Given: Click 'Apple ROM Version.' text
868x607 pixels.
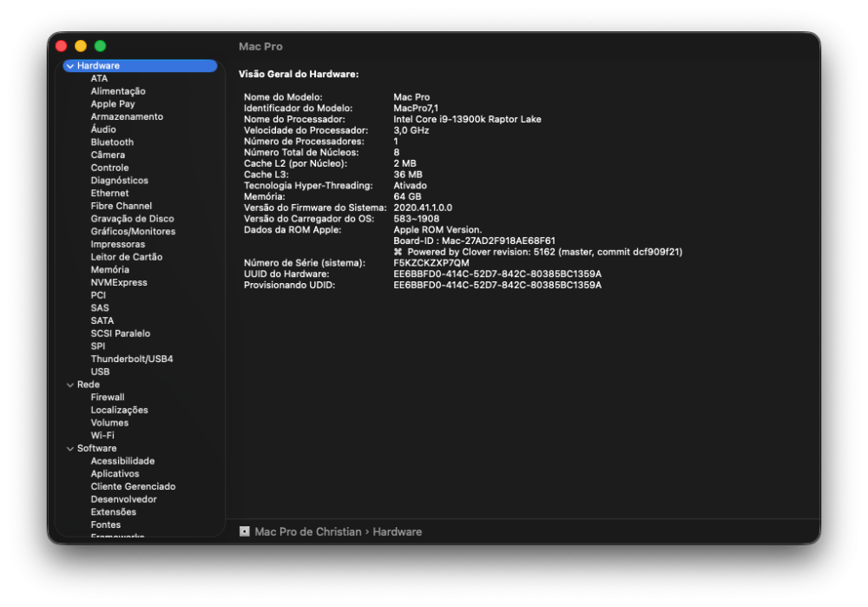Looking at the screenshot, I should tap(437, 229).
